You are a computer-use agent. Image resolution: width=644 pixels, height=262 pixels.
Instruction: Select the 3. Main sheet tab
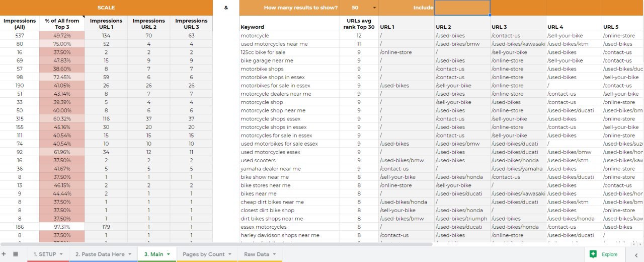(153, 254)
